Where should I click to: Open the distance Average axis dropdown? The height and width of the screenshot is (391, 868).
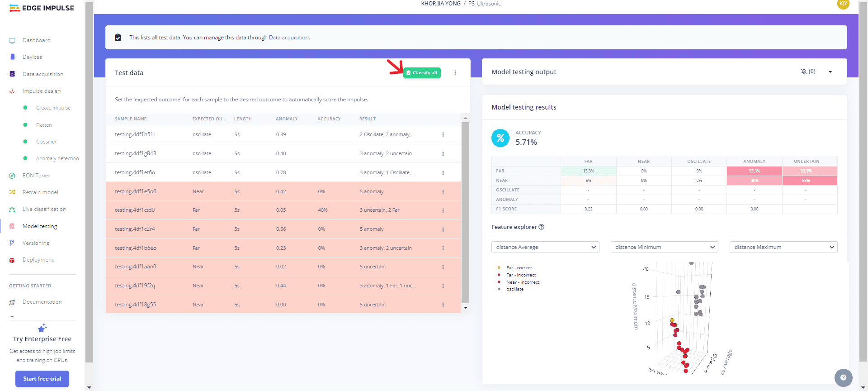(x=545, y=247)
